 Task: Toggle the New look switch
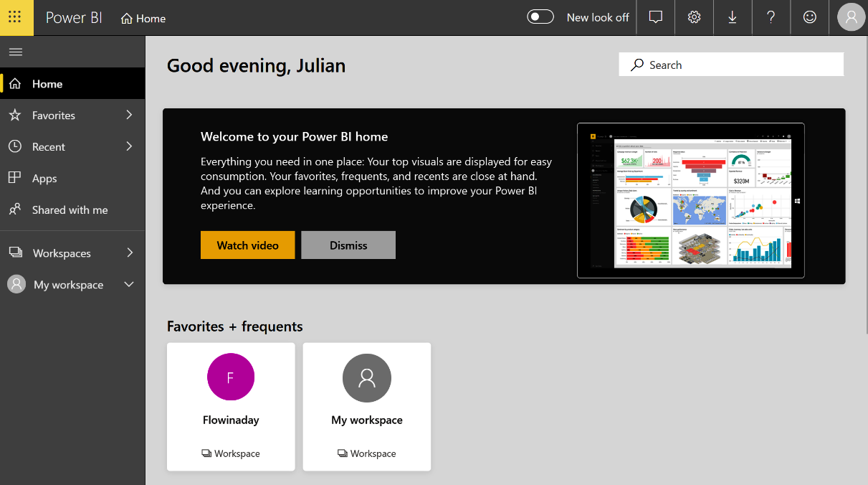point(540,17)
